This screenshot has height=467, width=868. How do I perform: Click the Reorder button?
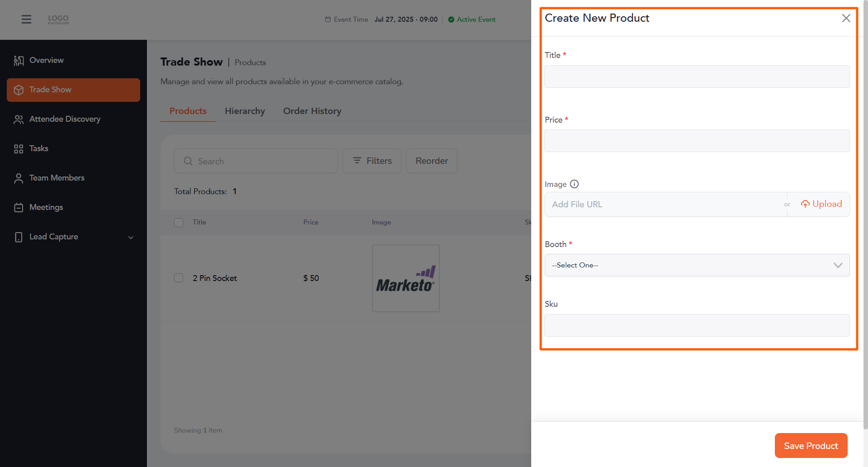pyautogui.click(x=432, y=161)
